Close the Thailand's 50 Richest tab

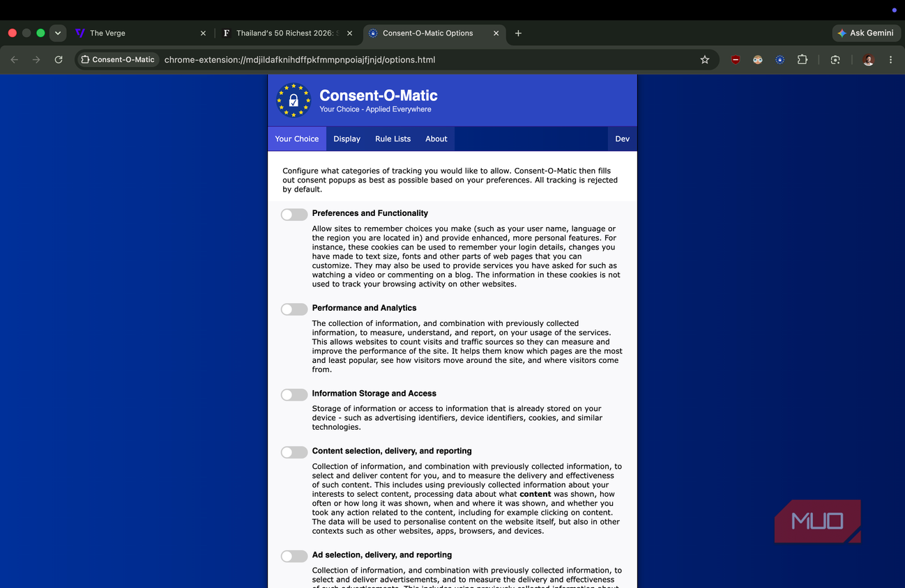click(349, 33)
